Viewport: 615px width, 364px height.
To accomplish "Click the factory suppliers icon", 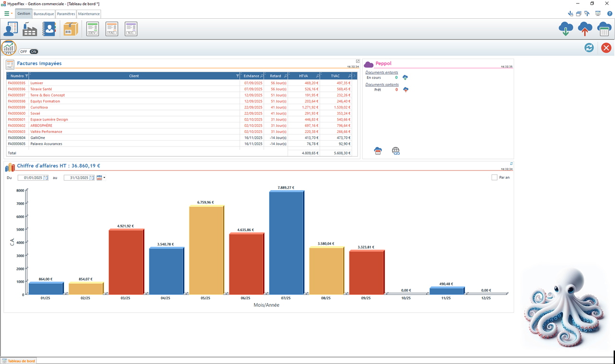I will pos(30,29).
